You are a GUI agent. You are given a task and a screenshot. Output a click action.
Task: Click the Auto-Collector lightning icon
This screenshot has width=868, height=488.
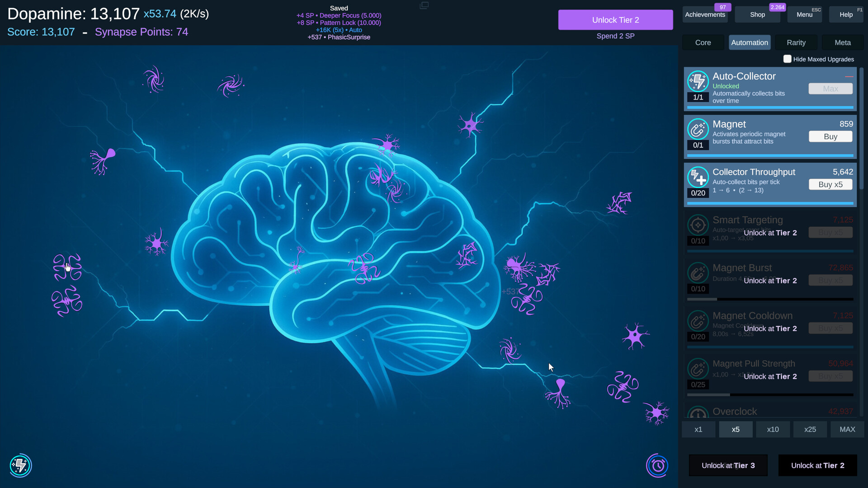(x=698, y=81)
